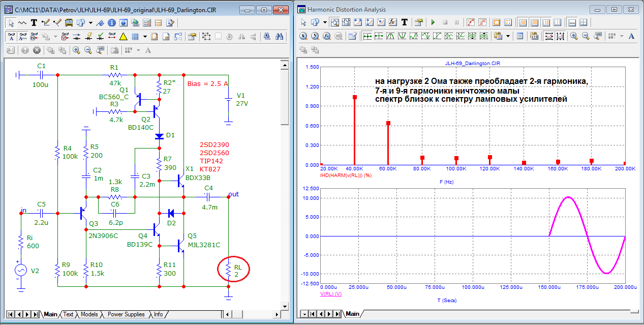Click the binoculars Find icon
This screenshot has width=644, height=325.
pyautogui.click(x=279, y=37)
